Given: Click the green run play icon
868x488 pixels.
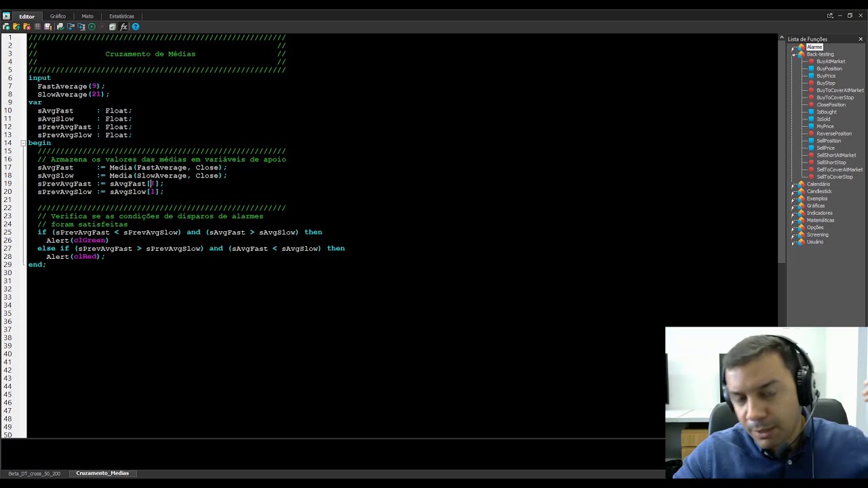Looking at the screenshot, I should point(92,26).
